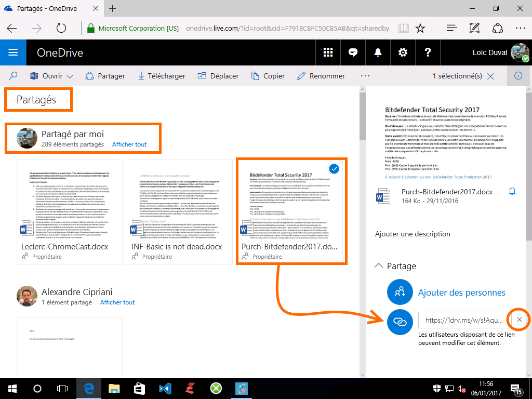The image size is (532, 399).
Task: Toggle the details info pane icon
Action: coord(518,76)
